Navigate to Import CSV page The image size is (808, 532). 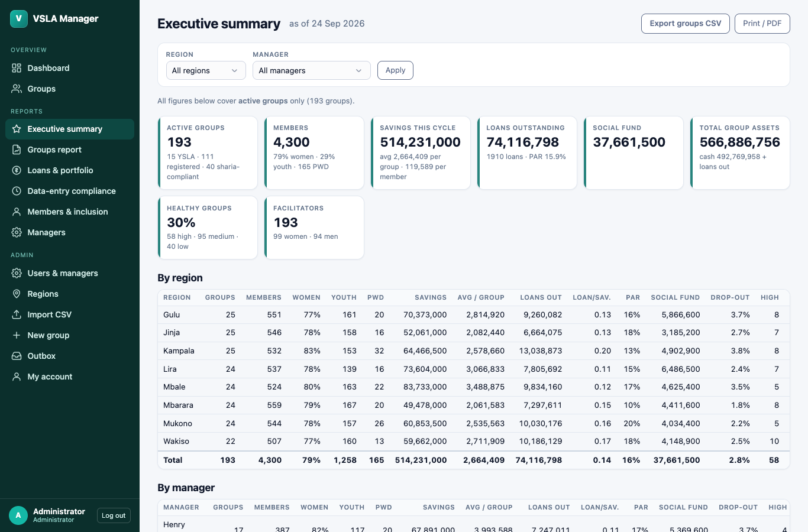(x=70, y=314)
